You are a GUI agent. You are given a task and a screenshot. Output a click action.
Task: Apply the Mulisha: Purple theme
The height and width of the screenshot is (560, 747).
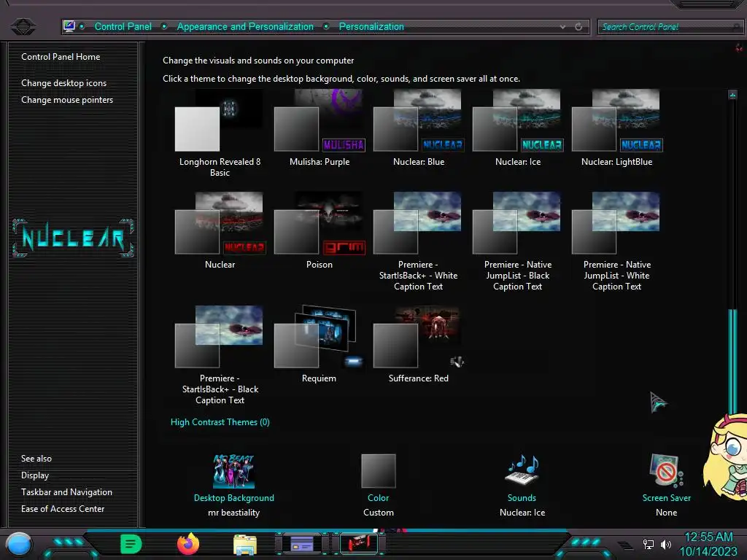[320, 128]
